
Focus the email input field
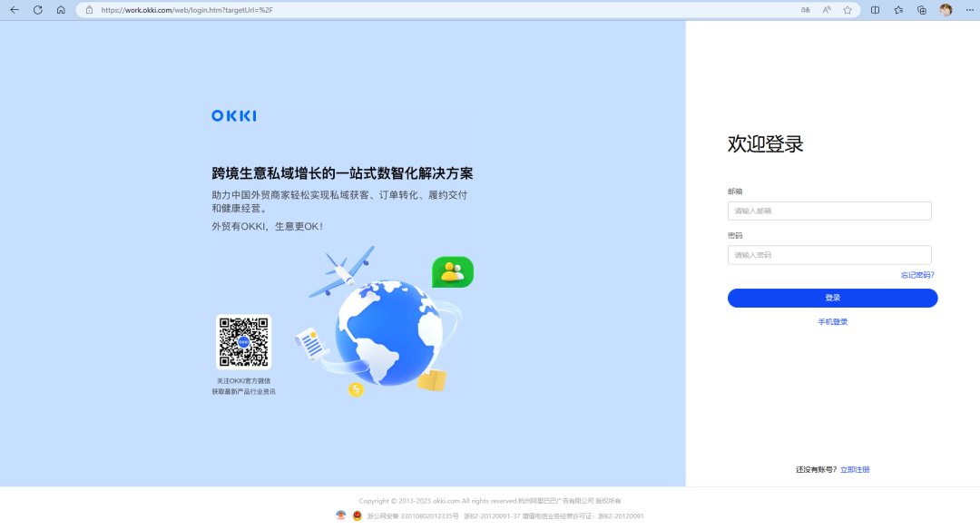(829, 211)
